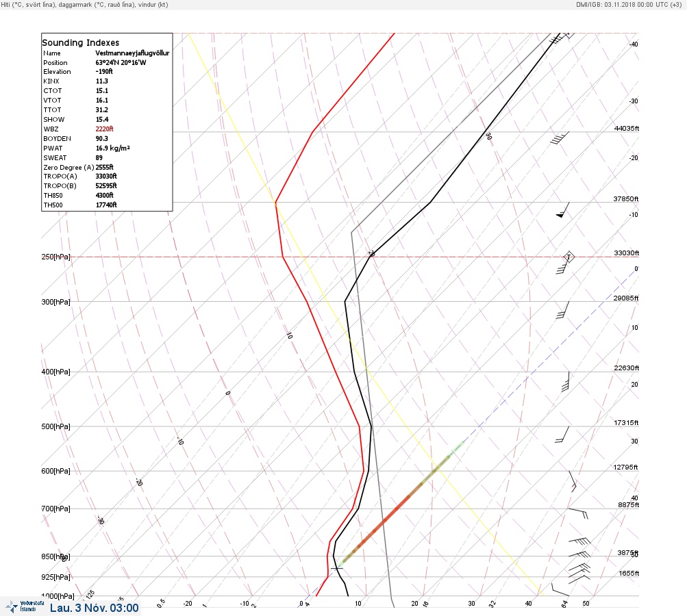Click the 8875ft altitude label
Viewport: 687px width, 616px height.
click(x=629, y=505)
